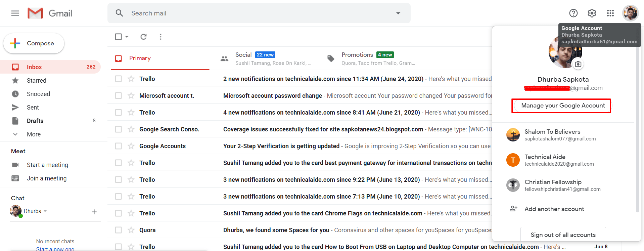
Task: Click the Technical Aide avatar icon
Action: (x=513, y=160)
